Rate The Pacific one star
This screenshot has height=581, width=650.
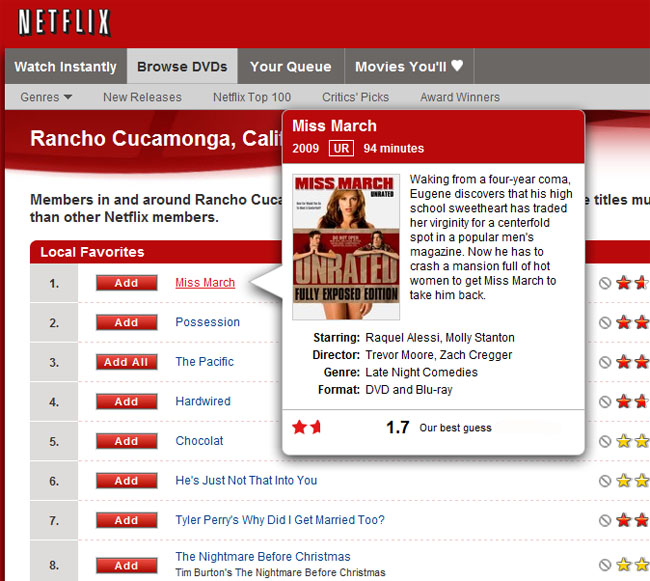623,362
